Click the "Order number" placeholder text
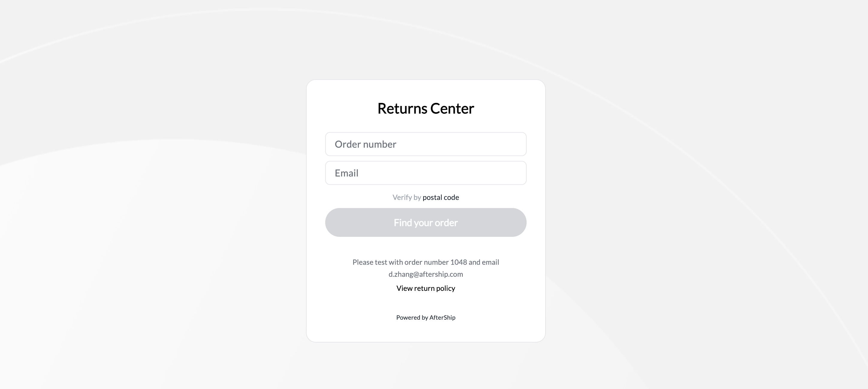Image resolution: width=868 pixels, height=389 pixels. click(x=365, y=144)
